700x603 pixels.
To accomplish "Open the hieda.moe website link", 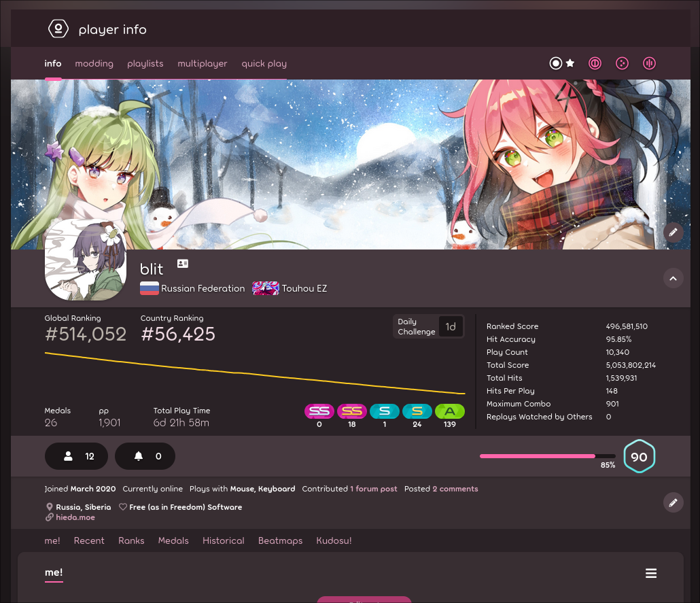I will 75,517.
